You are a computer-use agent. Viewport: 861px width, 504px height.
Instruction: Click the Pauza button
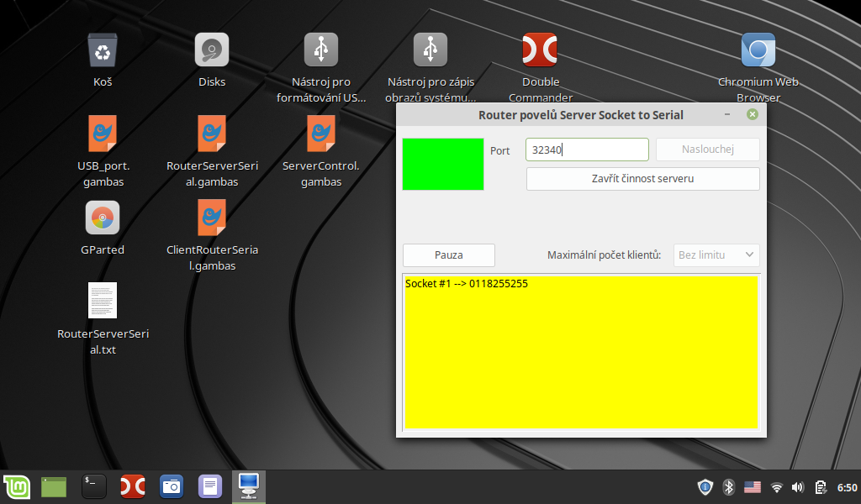pos(448,255)
